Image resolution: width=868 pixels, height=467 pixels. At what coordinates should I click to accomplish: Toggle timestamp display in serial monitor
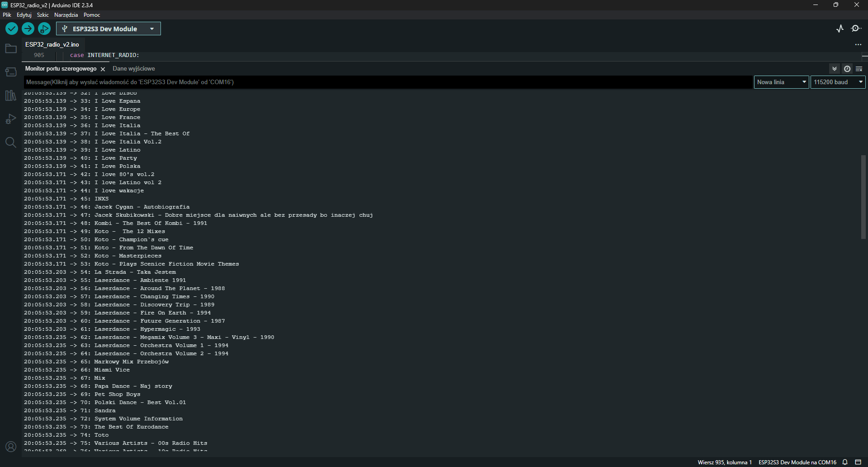point(847,69)
